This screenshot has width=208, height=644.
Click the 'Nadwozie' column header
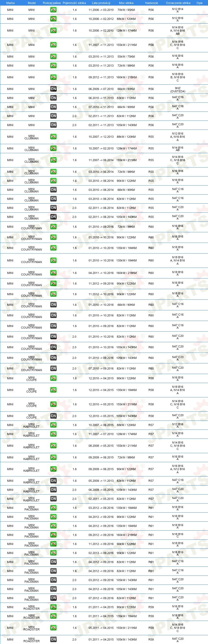(152, 3)
